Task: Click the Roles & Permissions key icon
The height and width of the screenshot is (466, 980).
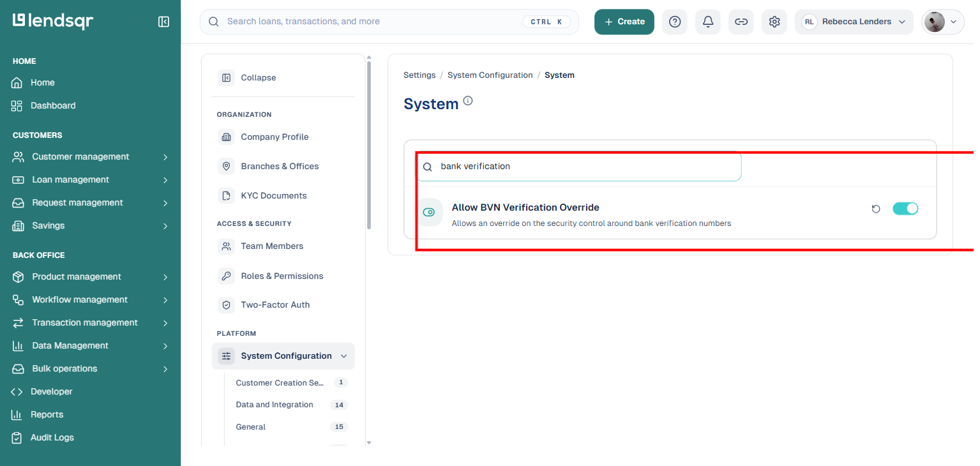Action: coord(226,276)
